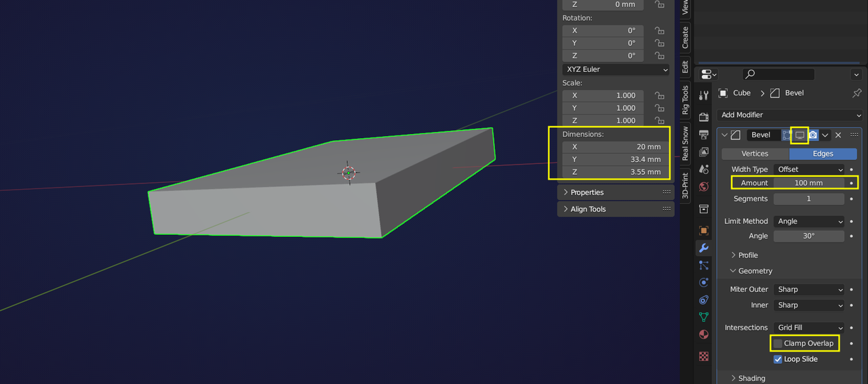Screen dimensions: 868x384
Task: Open the Inner miter Sharp dropdown
Action: [809, 305]
